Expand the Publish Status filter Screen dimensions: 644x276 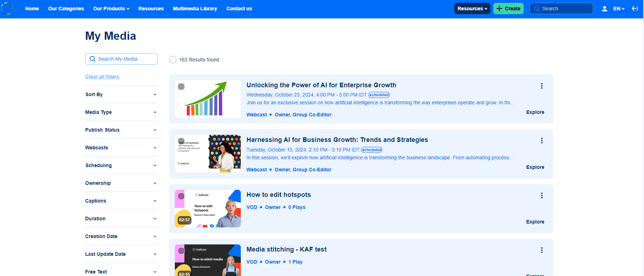(121, 130)
